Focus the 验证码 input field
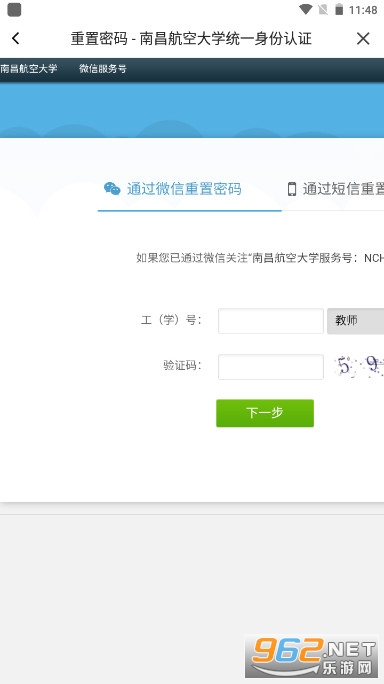 271,367
